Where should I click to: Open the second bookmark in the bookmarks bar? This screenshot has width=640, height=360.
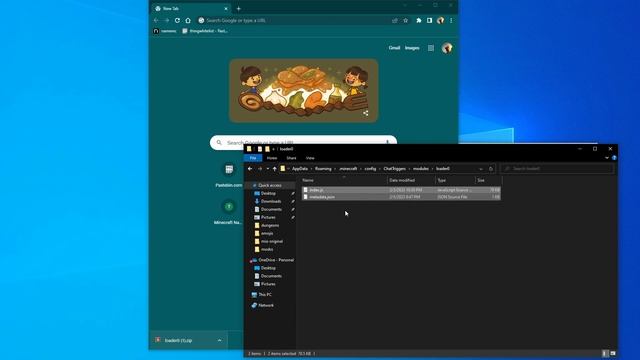tap(205, 31)
